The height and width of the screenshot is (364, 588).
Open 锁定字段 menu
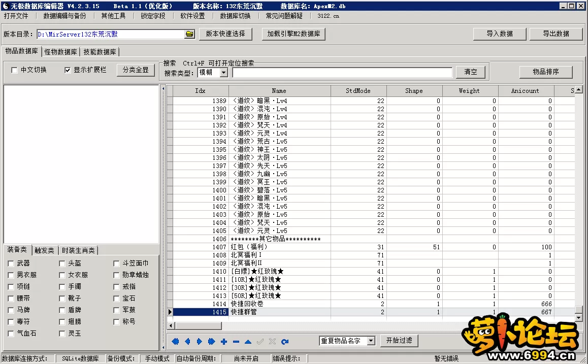click(153, 16)
